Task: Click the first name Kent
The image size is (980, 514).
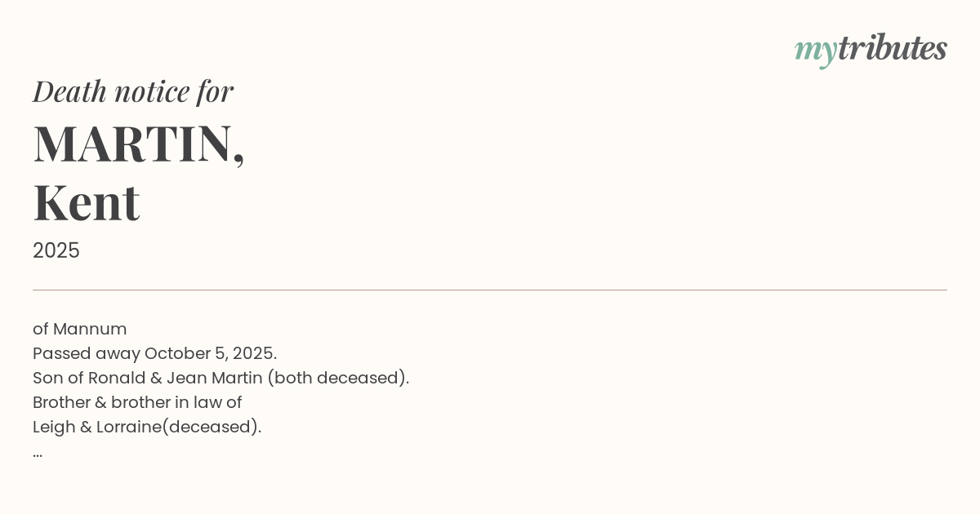Action: [87, 202]
